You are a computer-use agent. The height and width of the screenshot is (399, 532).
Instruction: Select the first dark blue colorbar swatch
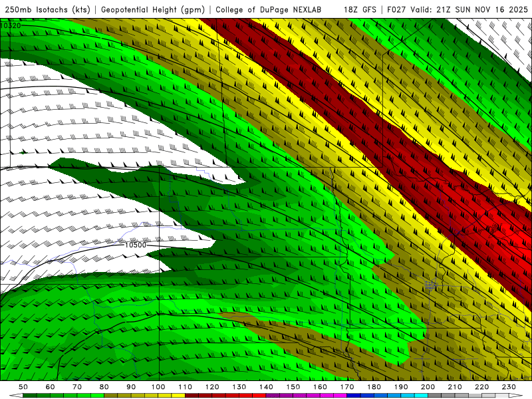click(x=354, y=396)
